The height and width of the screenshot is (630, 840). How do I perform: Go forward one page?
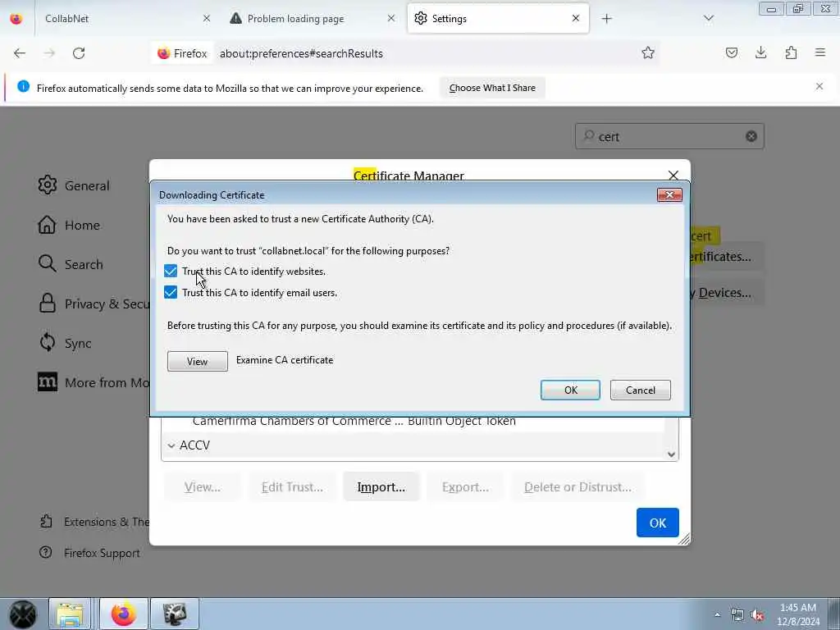pos(49,53)
